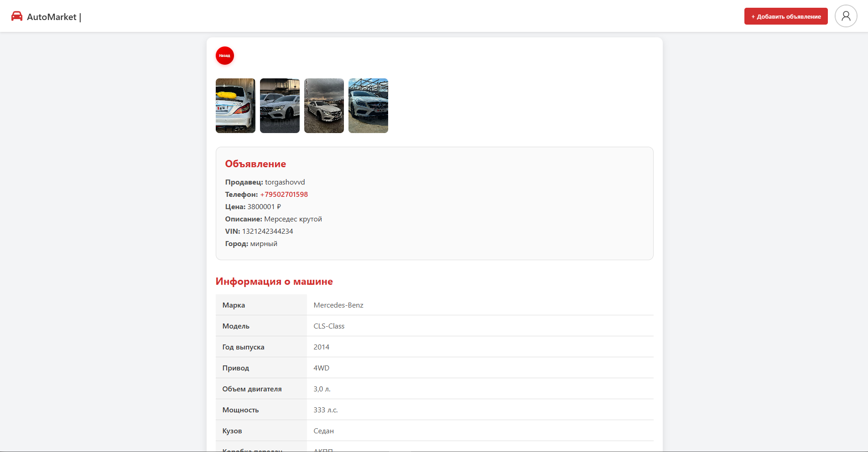Click the seller name torgashovvd
This screenshot has height=452, width=868.
click(x=285, y=182)
